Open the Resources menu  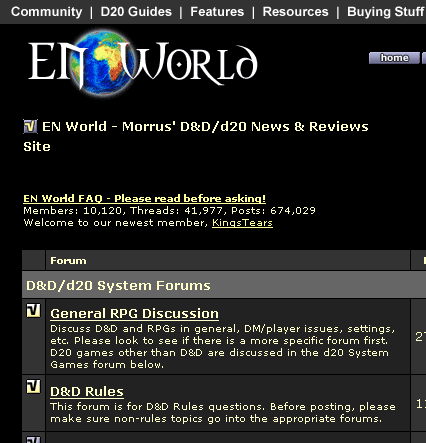click(x=295, y=12)
